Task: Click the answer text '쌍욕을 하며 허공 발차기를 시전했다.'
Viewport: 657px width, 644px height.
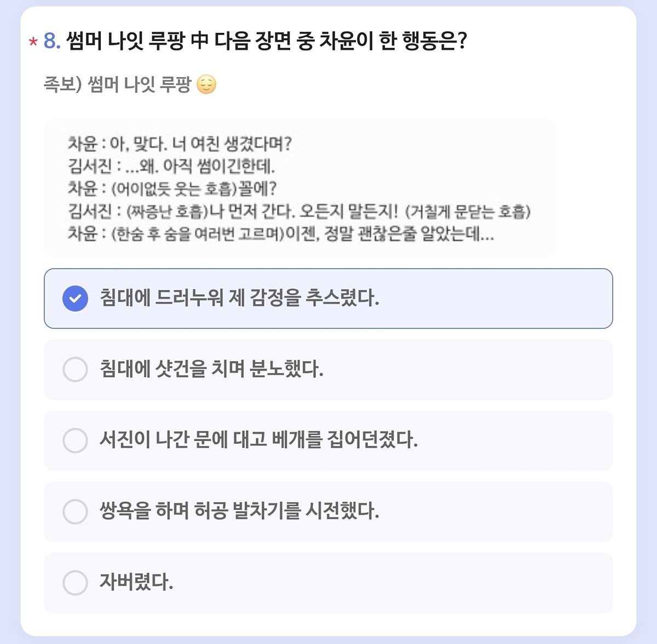Action: (x=239, y=511)
